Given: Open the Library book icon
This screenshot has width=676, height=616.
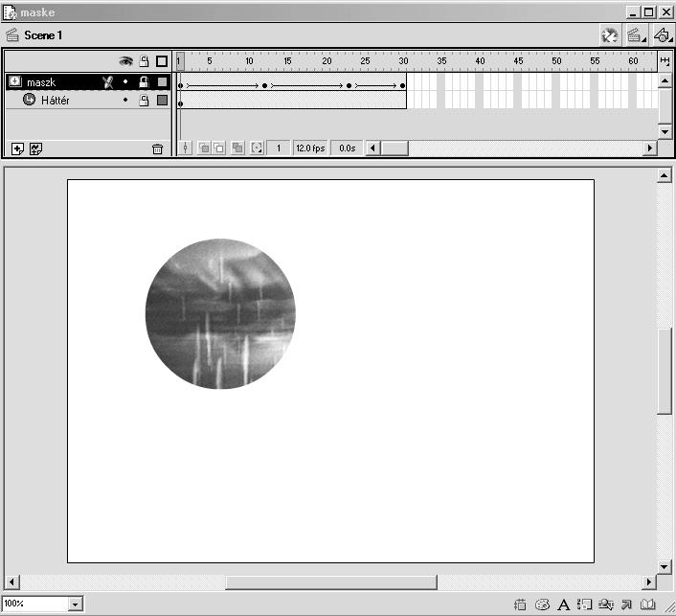Looking at the screenshot, I should 647,605.
